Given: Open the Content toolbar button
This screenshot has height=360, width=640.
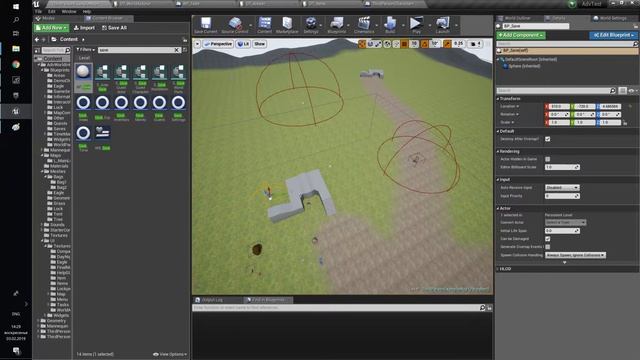Looking at the screenshot, I should pyautogui.click(x=264, y=24).
